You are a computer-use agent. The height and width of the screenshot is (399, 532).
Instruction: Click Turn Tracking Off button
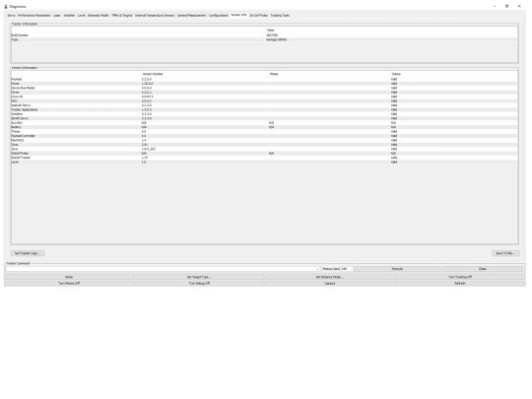460,277
